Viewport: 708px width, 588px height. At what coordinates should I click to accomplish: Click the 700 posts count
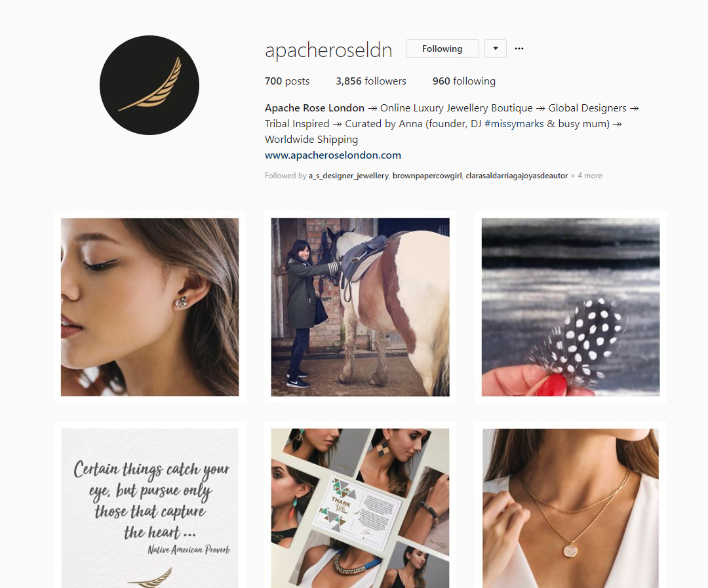(x=287, y=81)
